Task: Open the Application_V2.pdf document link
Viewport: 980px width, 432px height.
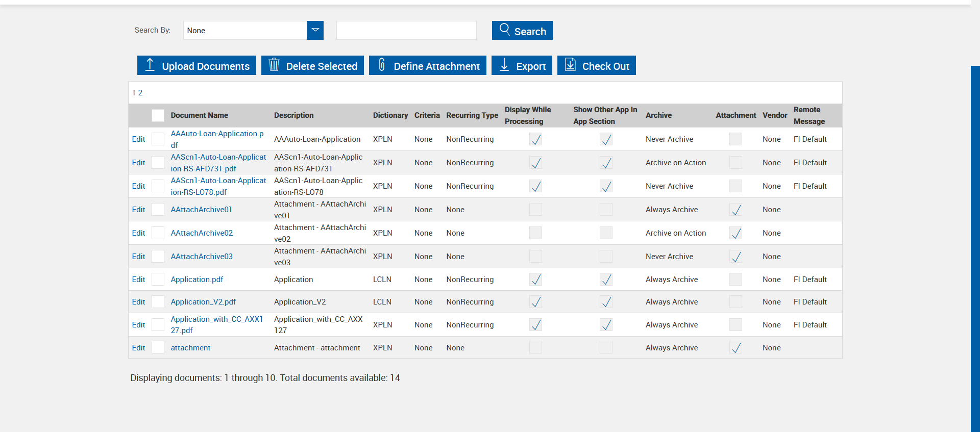Action: (203, 302)
